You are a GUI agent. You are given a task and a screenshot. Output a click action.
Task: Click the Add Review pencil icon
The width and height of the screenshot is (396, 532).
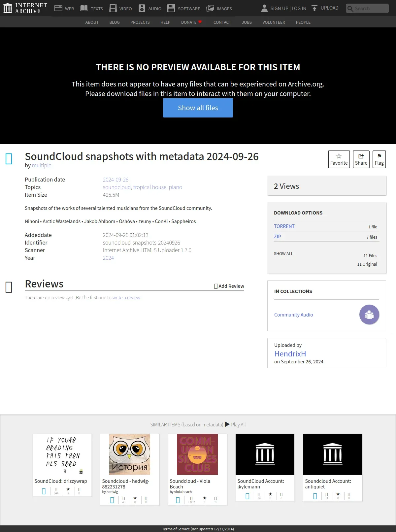click(216, 286)
